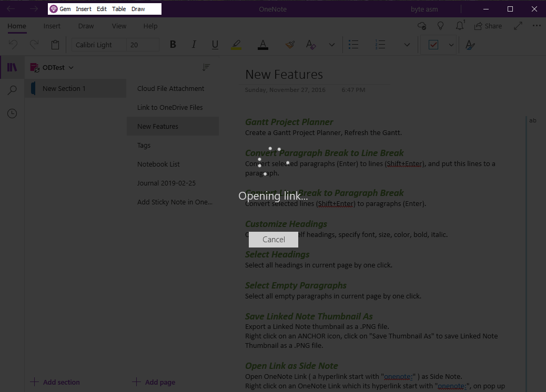546x392 pixels.
Task: Select the New Section 1 section
Action: (x=76, y=88)
